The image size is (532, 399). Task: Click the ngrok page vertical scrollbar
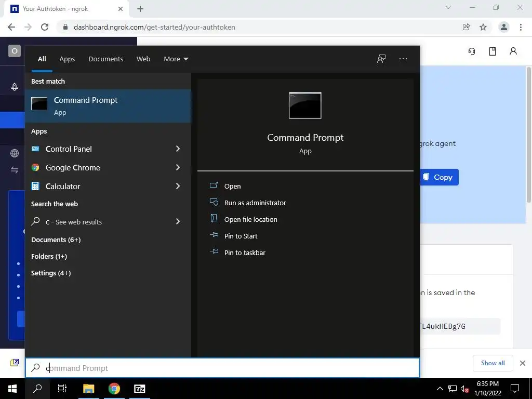[528, 135]
